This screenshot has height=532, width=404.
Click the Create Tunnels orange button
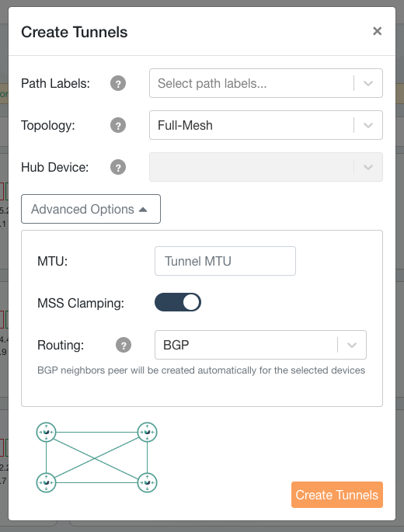coord(336,495)
